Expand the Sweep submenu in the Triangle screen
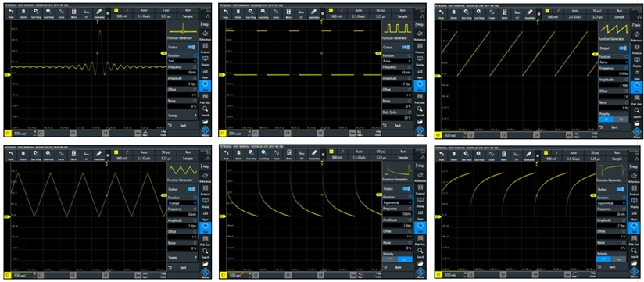This screenshot has width=644, height=282. click(x=182, y=257)
